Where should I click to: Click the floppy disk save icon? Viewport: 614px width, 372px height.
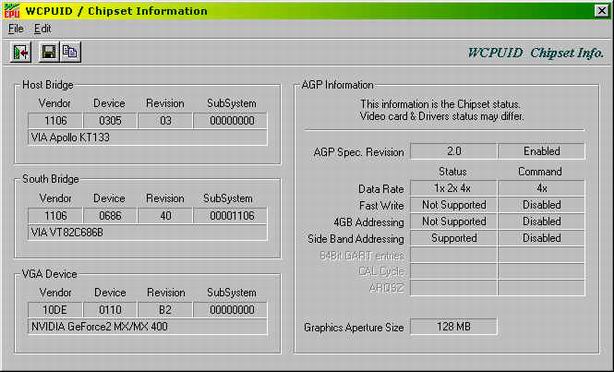point(49,52)
